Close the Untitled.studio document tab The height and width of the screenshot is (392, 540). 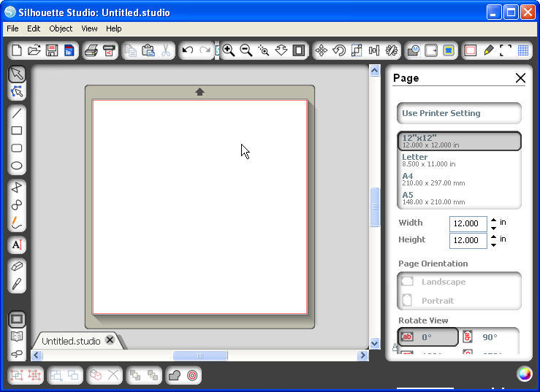[x=110, y=340]
